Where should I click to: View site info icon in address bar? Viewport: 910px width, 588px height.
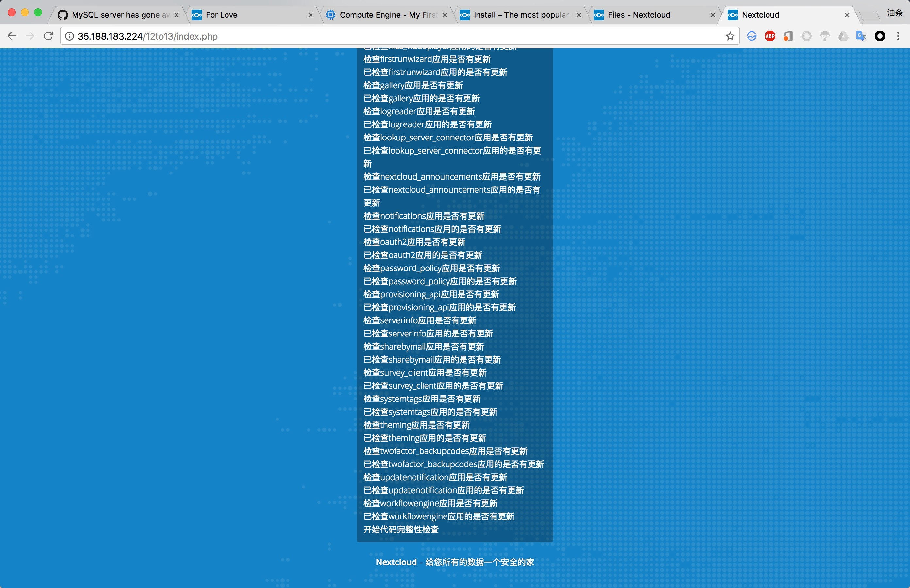[x=69, y=36]
